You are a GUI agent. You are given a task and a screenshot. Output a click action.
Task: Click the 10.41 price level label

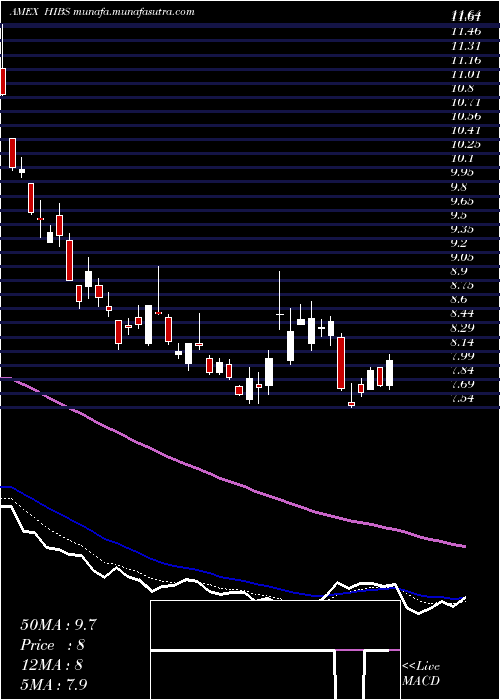(466, 131)
